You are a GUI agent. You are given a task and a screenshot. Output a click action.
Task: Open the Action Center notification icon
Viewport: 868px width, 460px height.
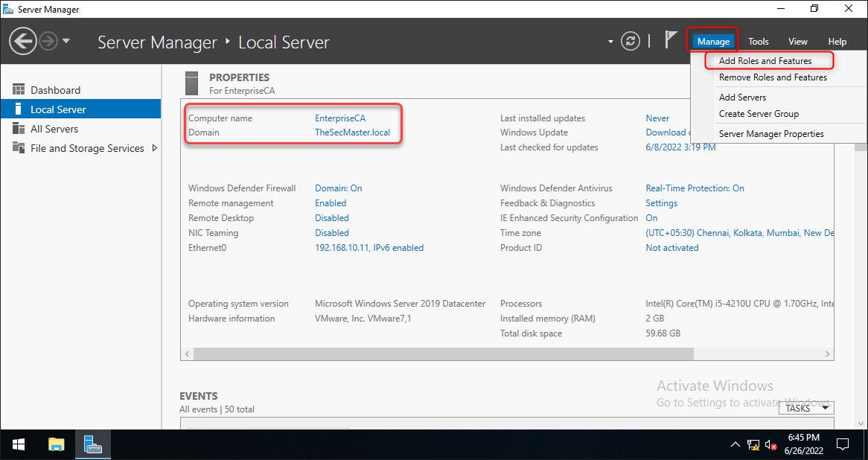coord(843,444)
